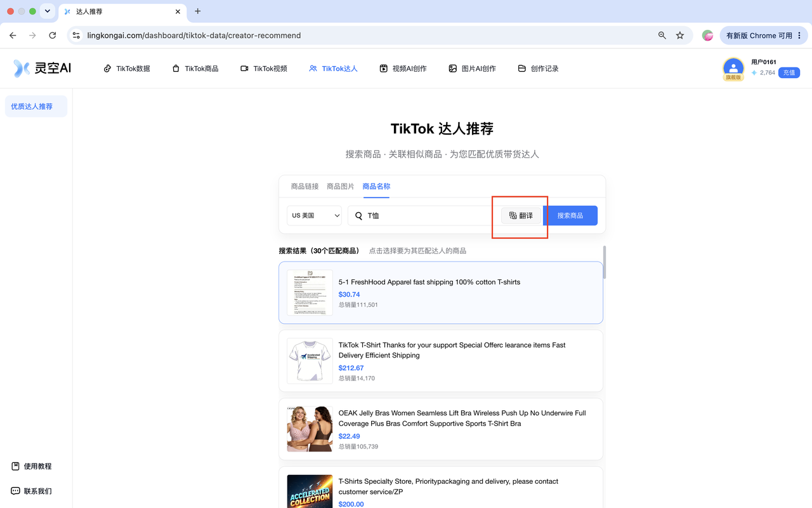Open the TikTok数据 menu
812x508 pixels.
127,69
